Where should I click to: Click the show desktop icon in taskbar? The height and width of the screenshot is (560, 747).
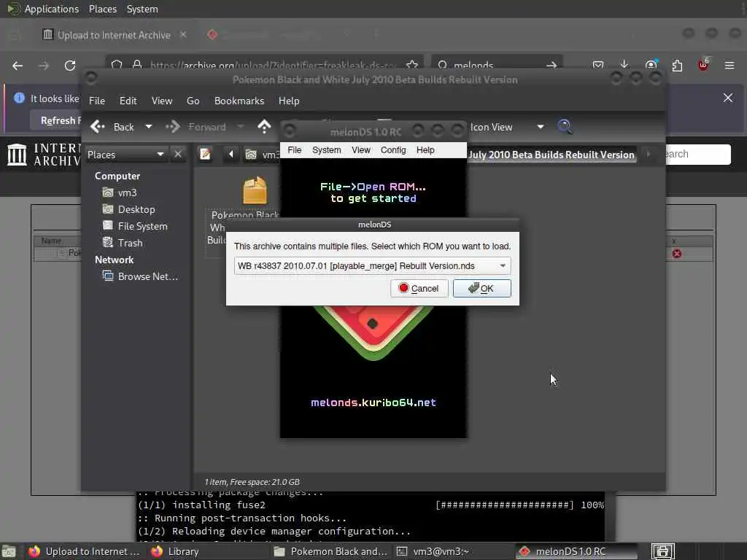(x=9, y=551)
